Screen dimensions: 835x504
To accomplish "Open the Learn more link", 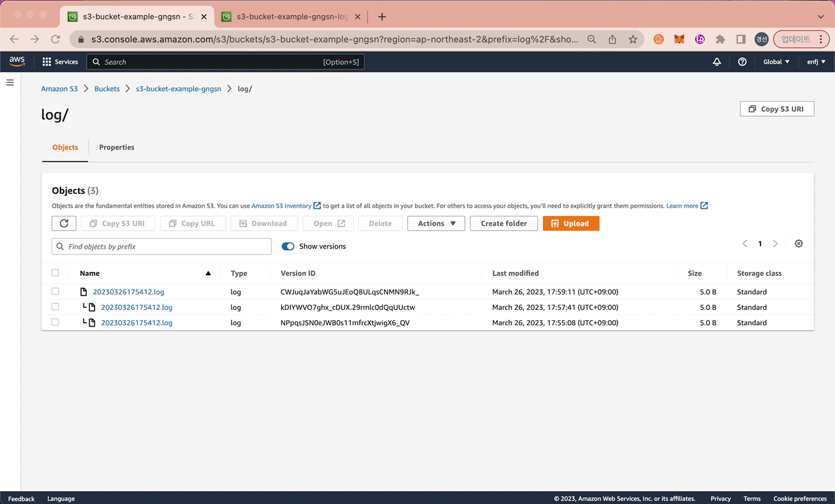I will pyautogui.click(x=687, y=206).
